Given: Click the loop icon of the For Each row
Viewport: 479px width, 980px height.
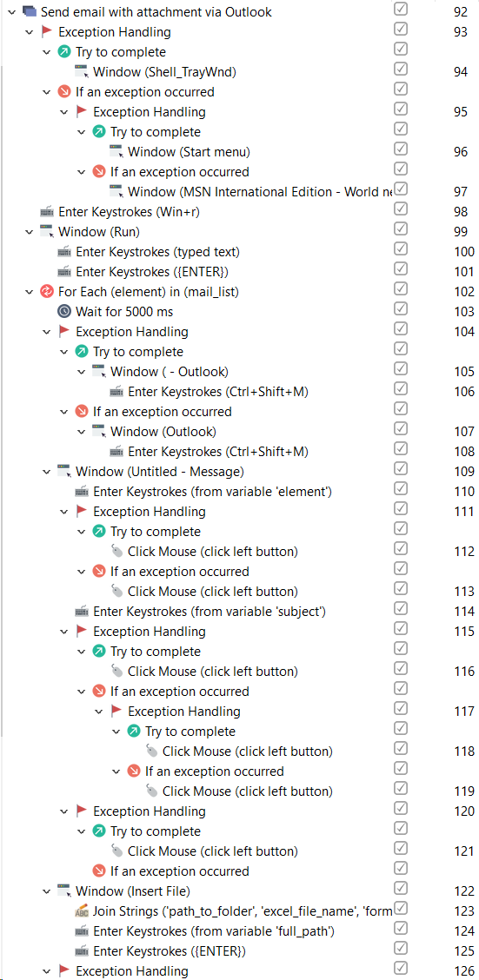Looking at the screenshot, I should [x=46, y=291].
